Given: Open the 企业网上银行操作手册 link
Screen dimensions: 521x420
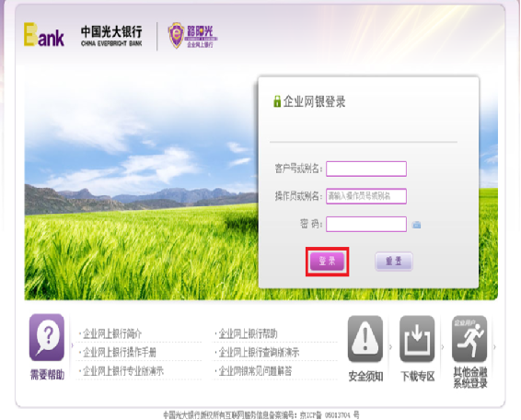Looking at the screenshot, I should pos(120,352).
